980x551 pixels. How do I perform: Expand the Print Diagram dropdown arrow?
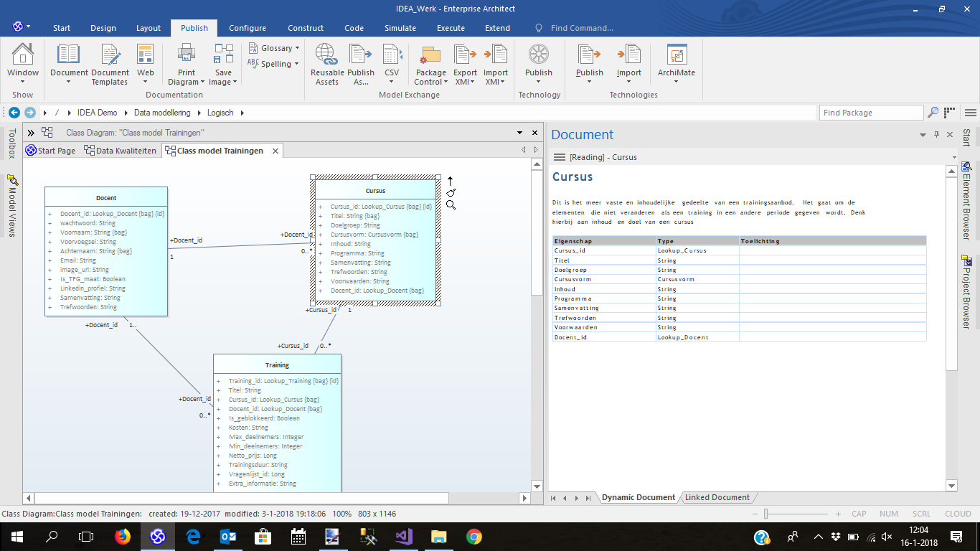pos(203,83)
